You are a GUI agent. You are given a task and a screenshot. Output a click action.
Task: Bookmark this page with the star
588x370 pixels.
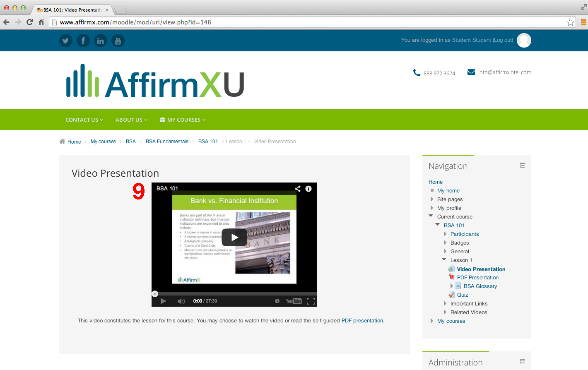(x=570, y=22)
